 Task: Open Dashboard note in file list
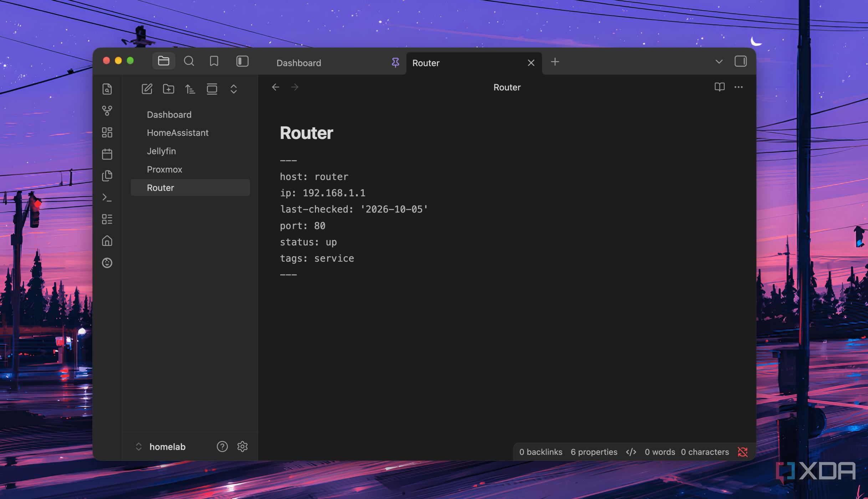tap(190, 114)
